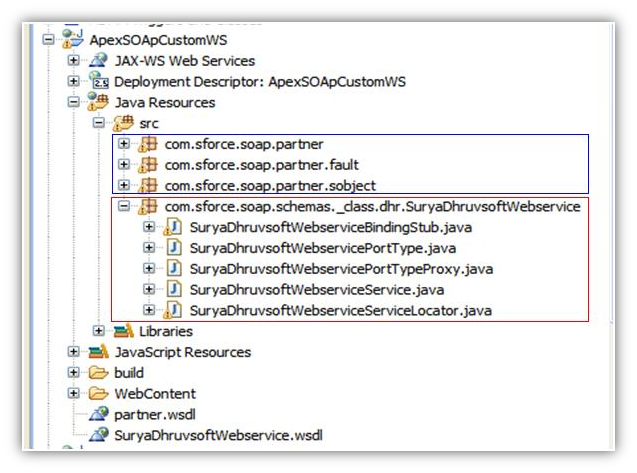Click the build folder icon
Viewport: 637px width, 473px height.
click(x=99, y=372)
